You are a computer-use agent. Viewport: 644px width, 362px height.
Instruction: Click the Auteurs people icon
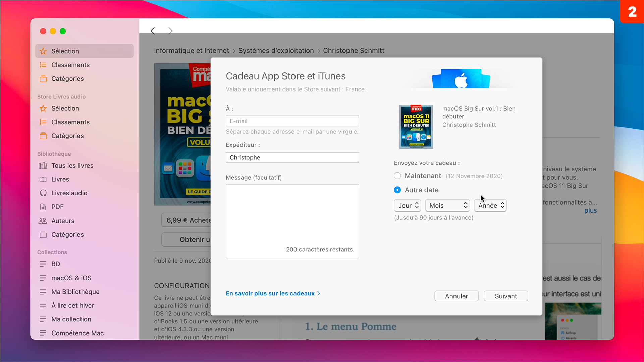click(43, 221)
